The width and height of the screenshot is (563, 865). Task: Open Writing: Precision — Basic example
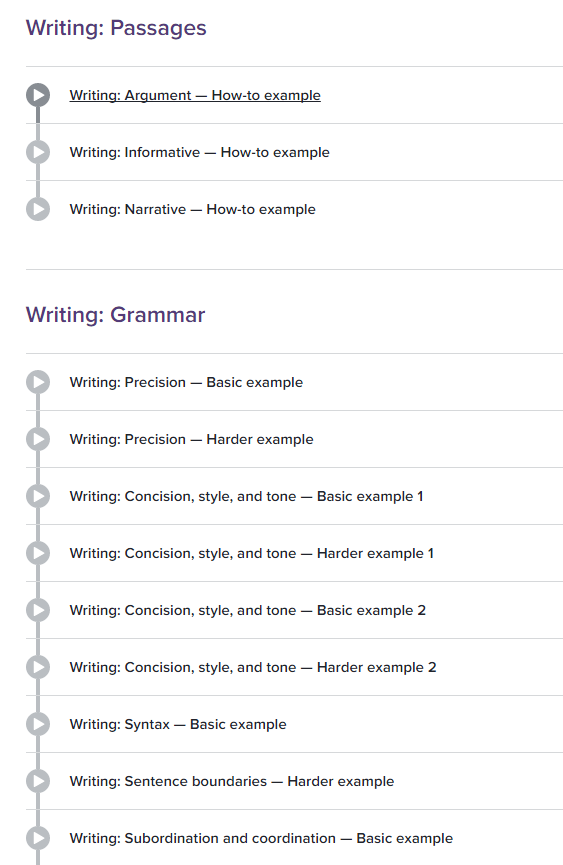point(186,382)
